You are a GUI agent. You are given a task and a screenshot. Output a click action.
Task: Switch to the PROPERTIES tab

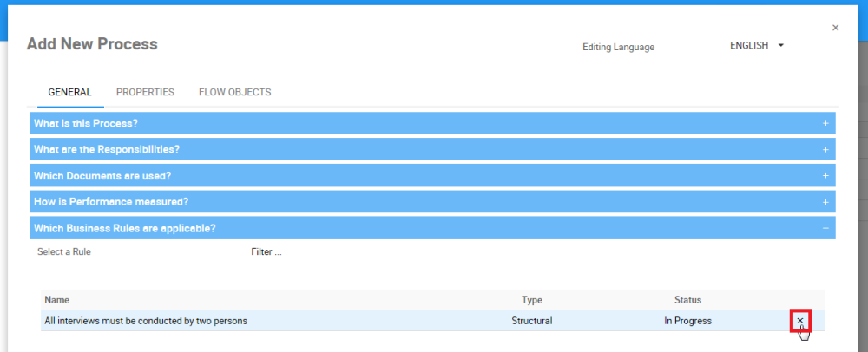pos(145,92)
